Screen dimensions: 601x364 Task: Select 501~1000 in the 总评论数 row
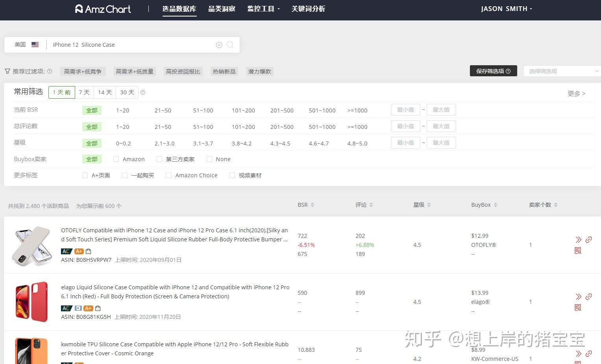[322, 127]
